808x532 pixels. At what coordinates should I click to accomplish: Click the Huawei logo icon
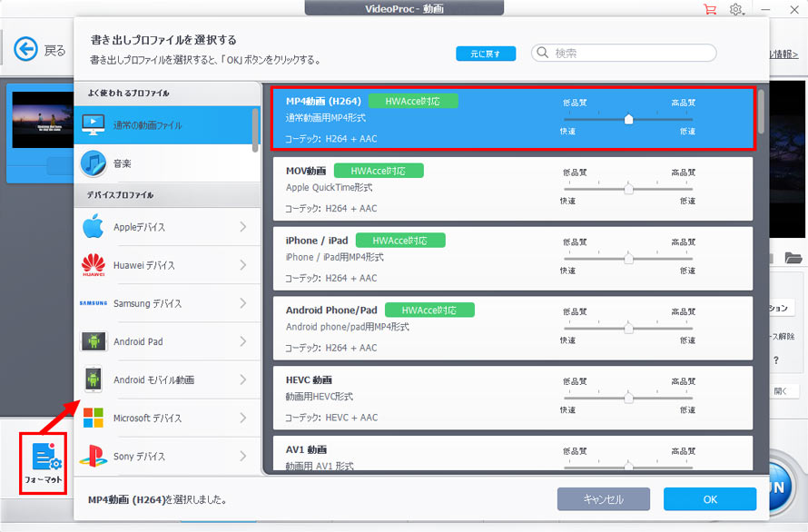point(94,265)
